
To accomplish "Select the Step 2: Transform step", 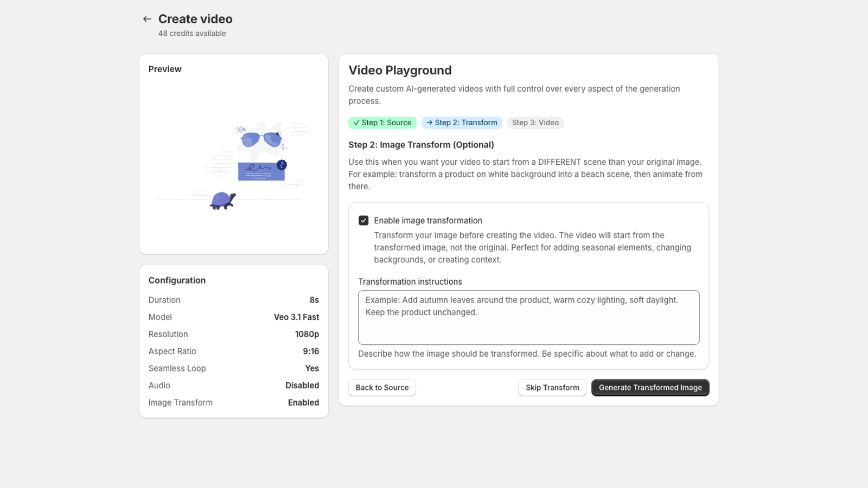I will click(x=462, y=123).
